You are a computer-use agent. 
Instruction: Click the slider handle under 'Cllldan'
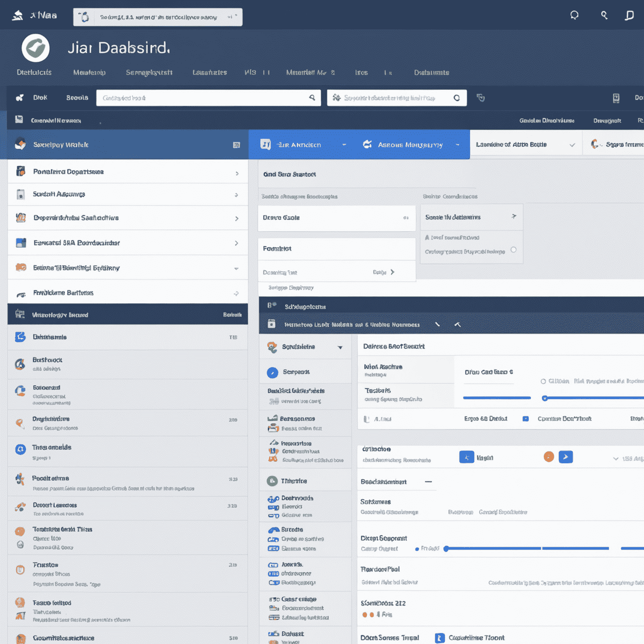(545, 398)
